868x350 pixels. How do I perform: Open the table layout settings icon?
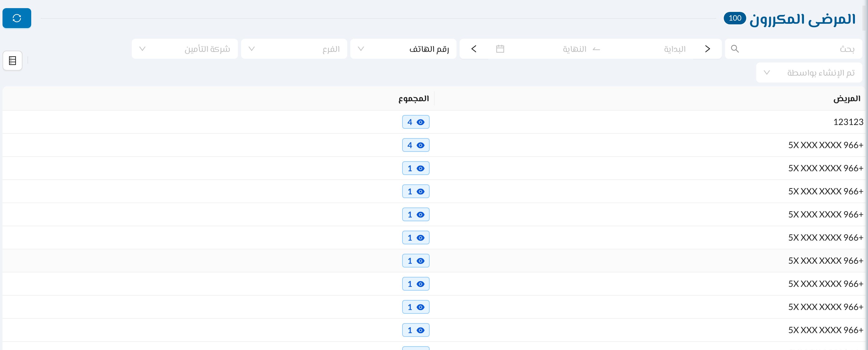[12, 61]
